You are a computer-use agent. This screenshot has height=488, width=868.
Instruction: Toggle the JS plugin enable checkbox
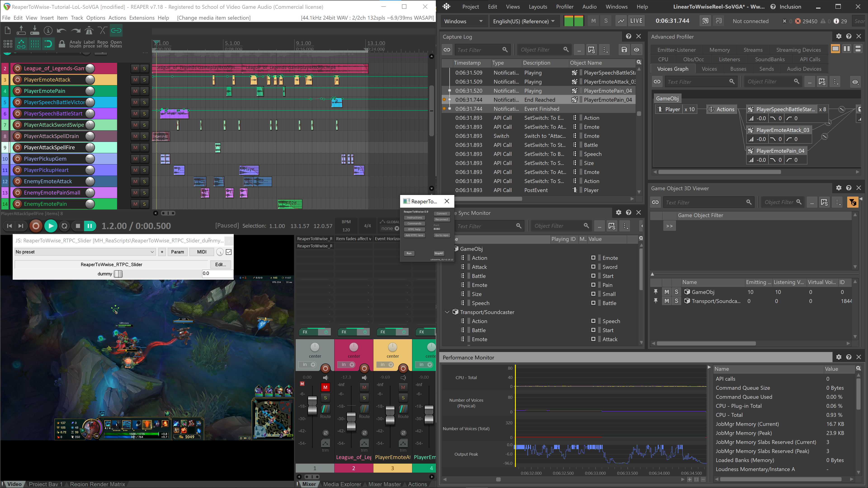tap(229, 252)
